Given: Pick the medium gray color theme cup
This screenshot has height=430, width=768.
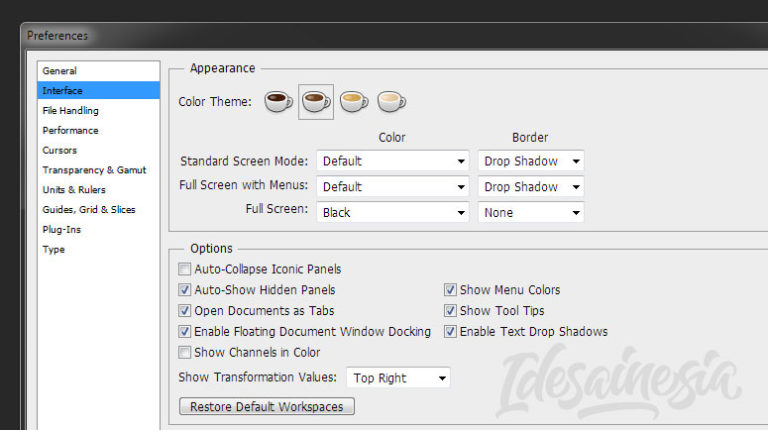Looking at the screenshot, I should point(354,101).
